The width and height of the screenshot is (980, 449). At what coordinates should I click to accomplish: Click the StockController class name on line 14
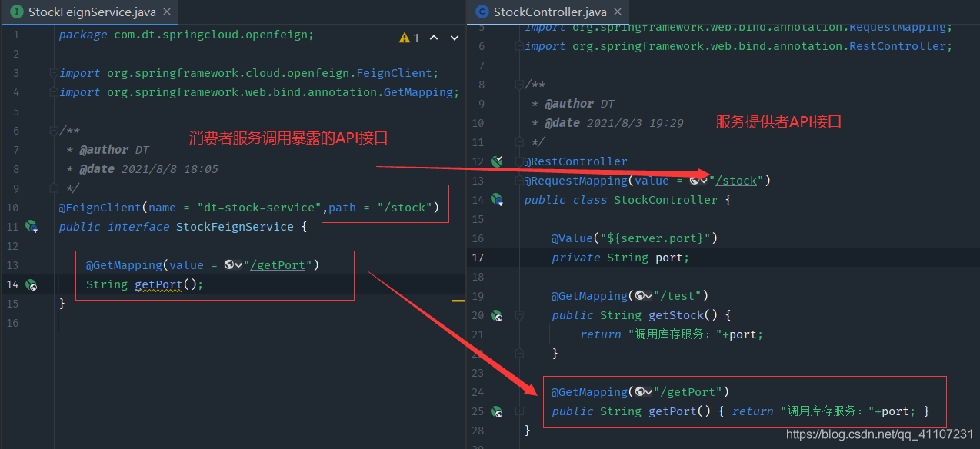coord(665,200)
